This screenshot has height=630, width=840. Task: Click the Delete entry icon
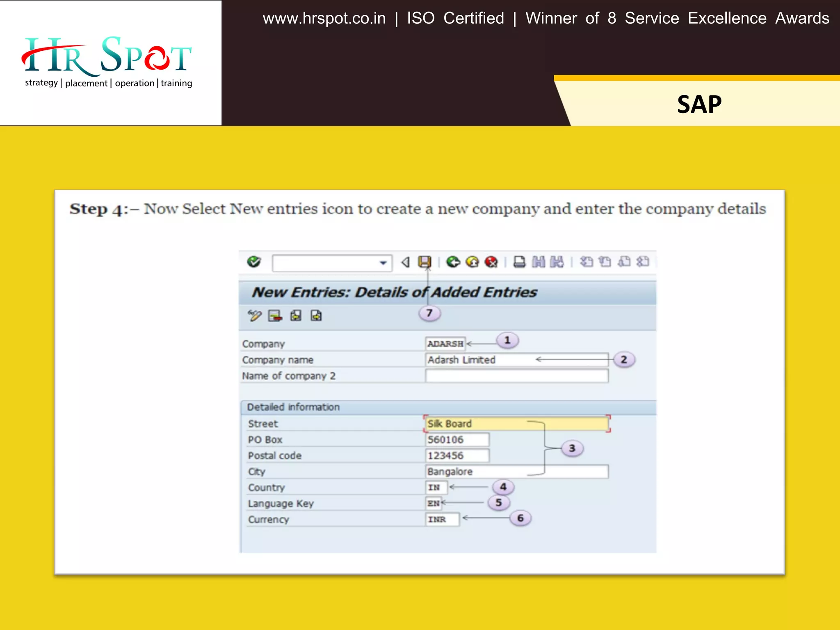coord(275,315)
